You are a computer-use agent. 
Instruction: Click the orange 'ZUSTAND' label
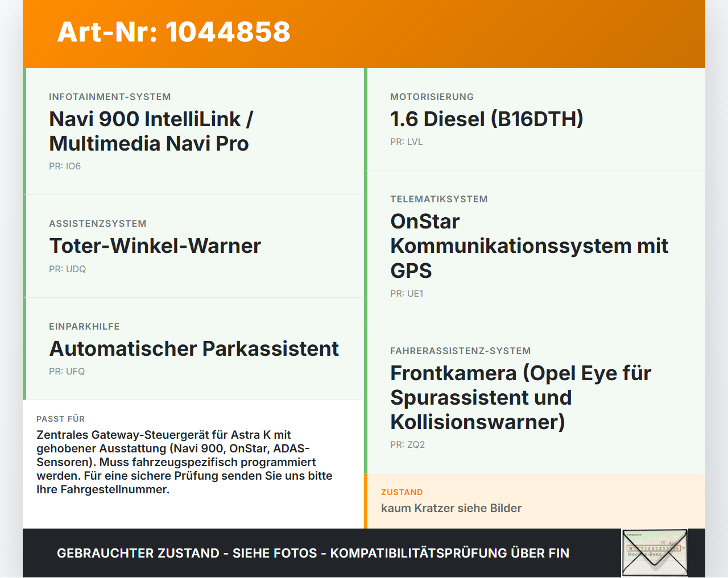click(402, 492)
